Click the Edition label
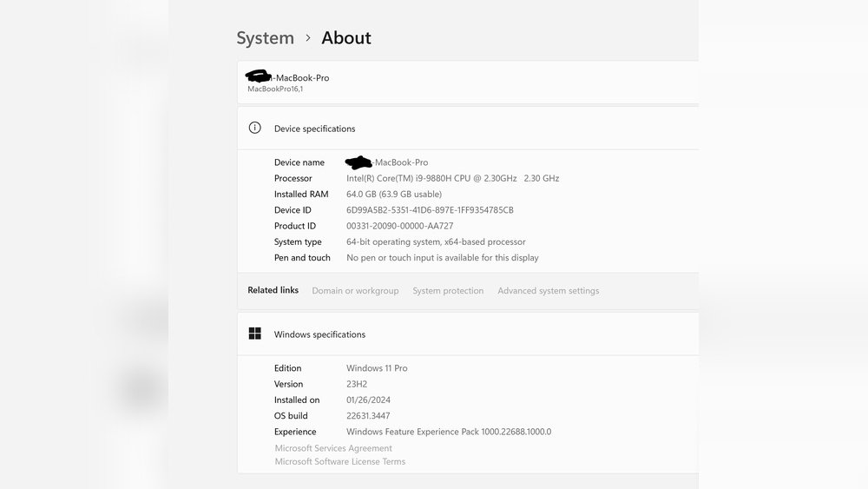 (287, 368)
